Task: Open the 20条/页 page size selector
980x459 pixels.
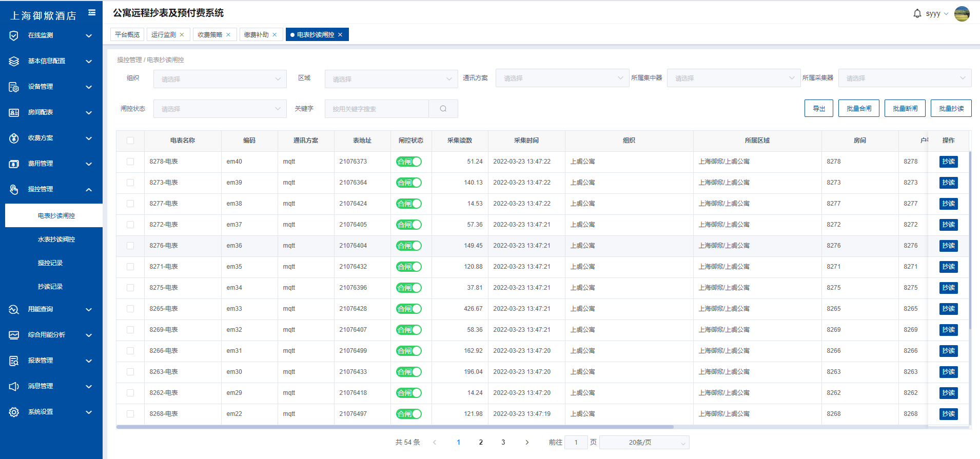Action: coord(644,443)
